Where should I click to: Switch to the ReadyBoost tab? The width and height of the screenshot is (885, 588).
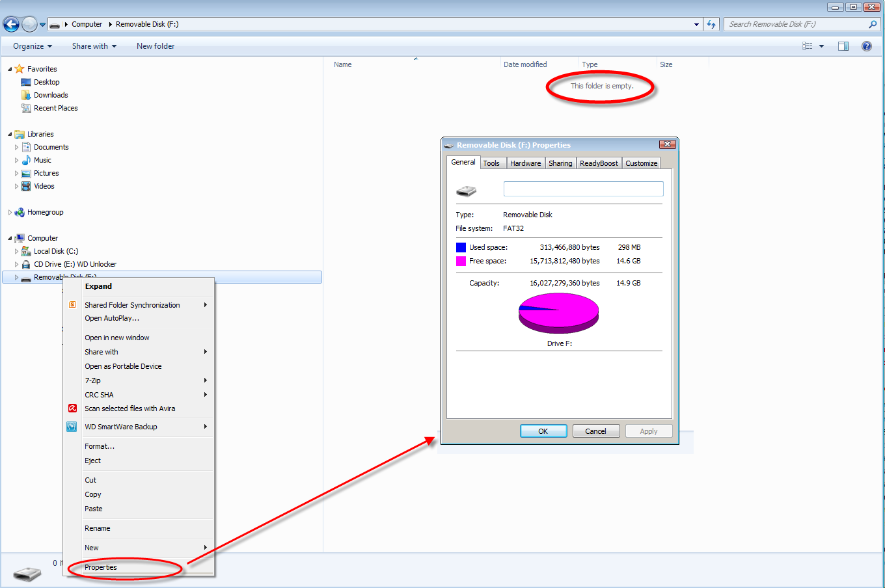point(598,163)
